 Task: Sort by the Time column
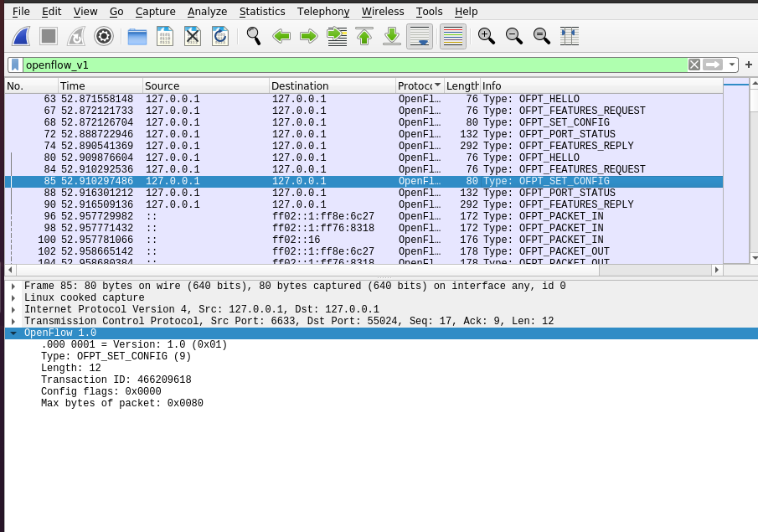[101, 86]
